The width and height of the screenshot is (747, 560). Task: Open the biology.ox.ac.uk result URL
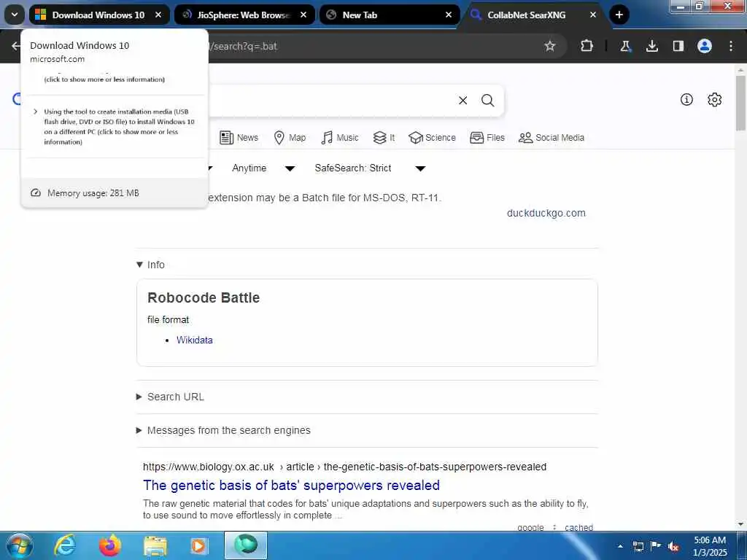pos(344,467)
